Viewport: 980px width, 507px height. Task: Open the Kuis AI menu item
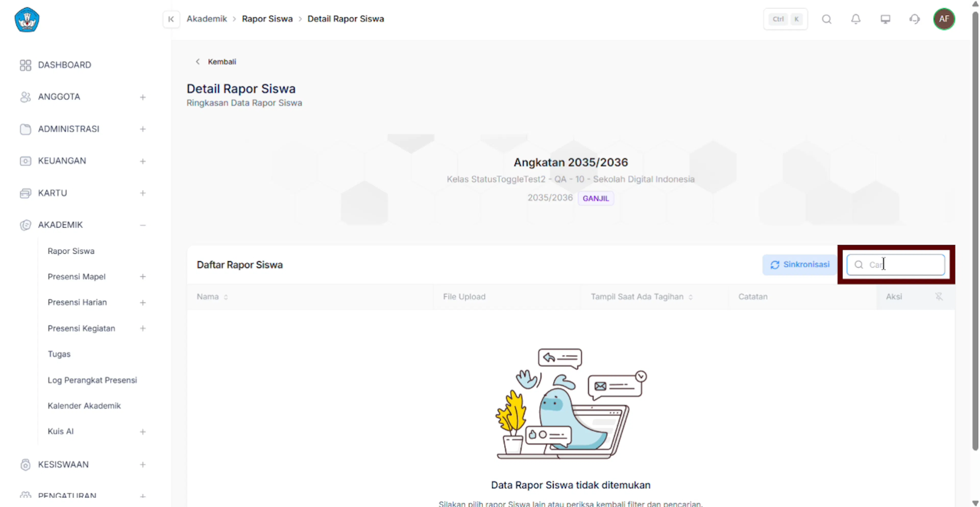pyautogui.click(x=60, y=431)
